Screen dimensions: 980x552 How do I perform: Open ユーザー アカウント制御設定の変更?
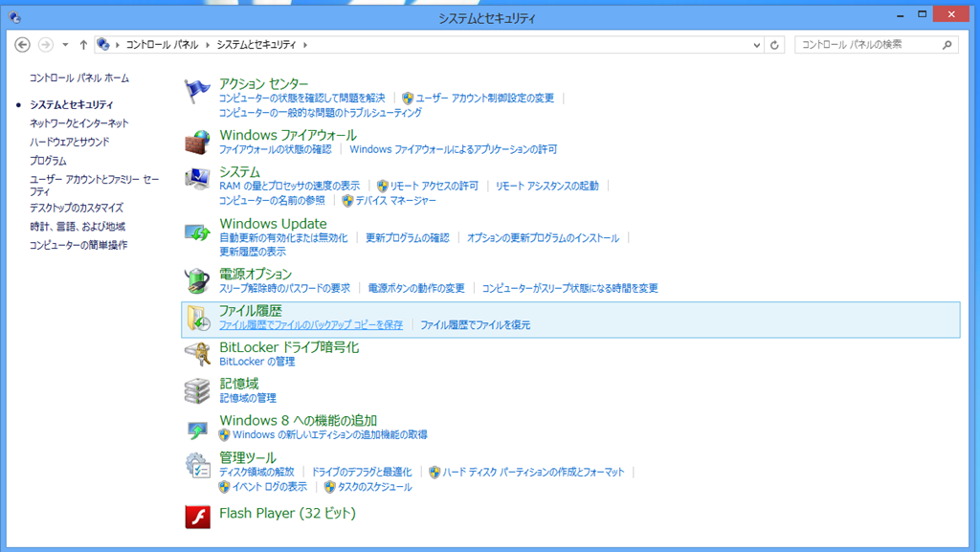484,98
